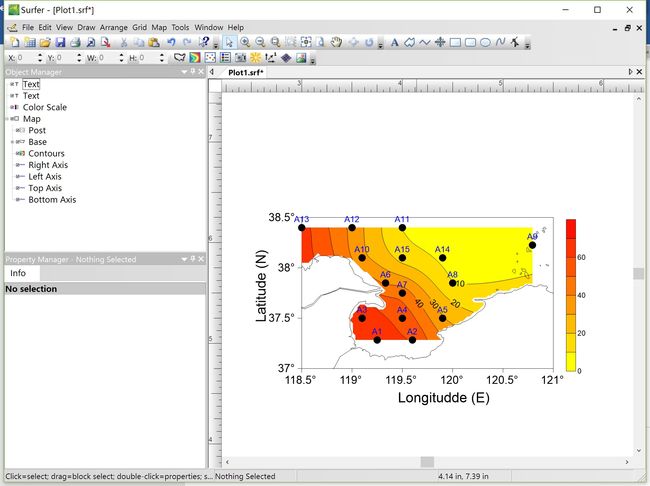Create a new vector map

point(271,58)
